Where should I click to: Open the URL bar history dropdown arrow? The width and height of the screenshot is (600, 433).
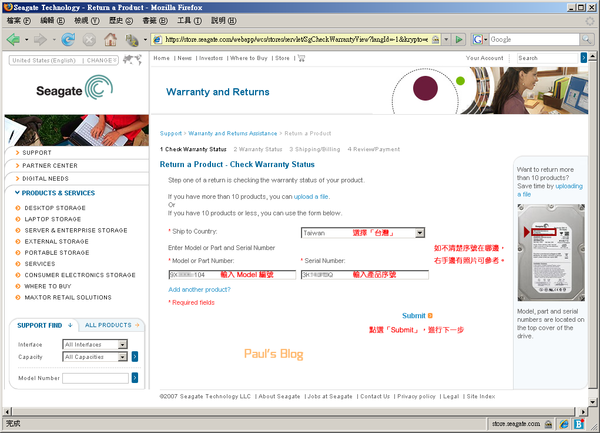446,39
